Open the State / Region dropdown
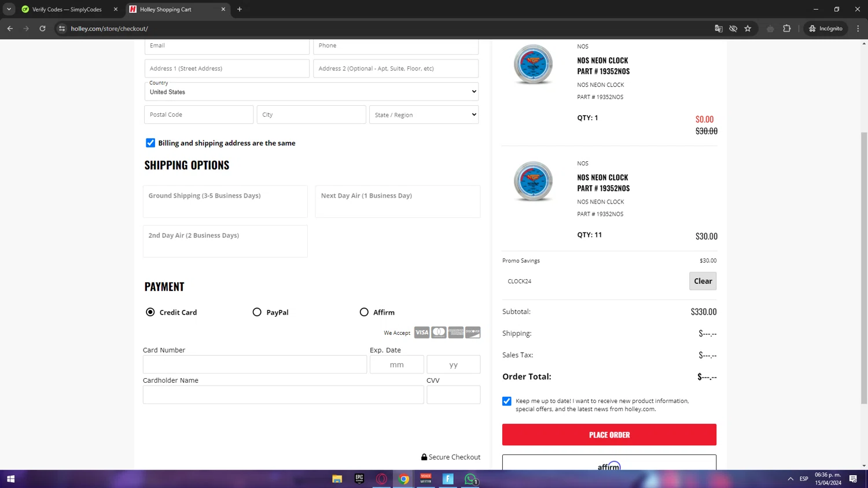 [424, 114]
